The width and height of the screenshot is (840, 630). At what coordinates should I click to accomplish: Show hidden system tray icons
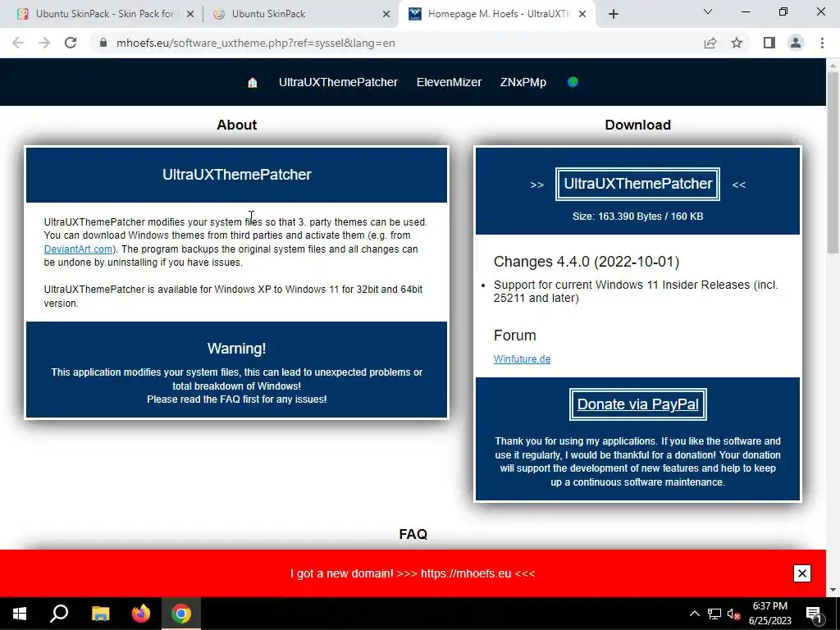point(694,614)
